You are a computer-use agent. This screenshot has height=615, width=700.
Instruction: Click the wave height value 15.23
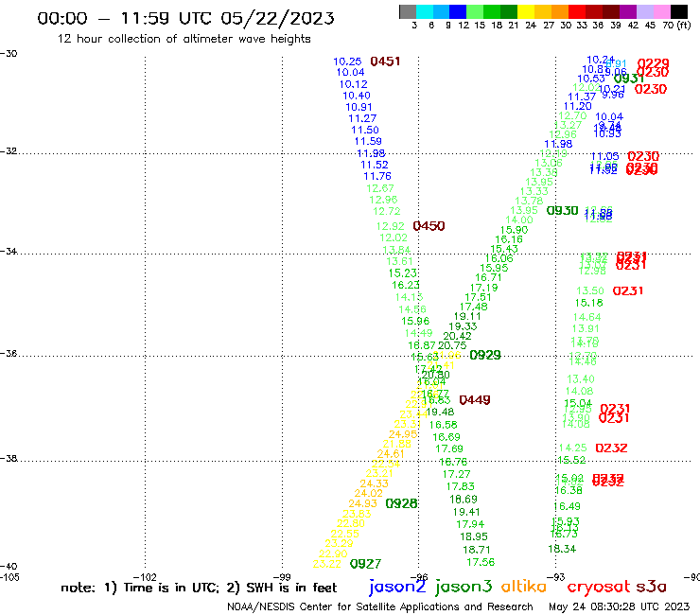(x=403, y=273)
